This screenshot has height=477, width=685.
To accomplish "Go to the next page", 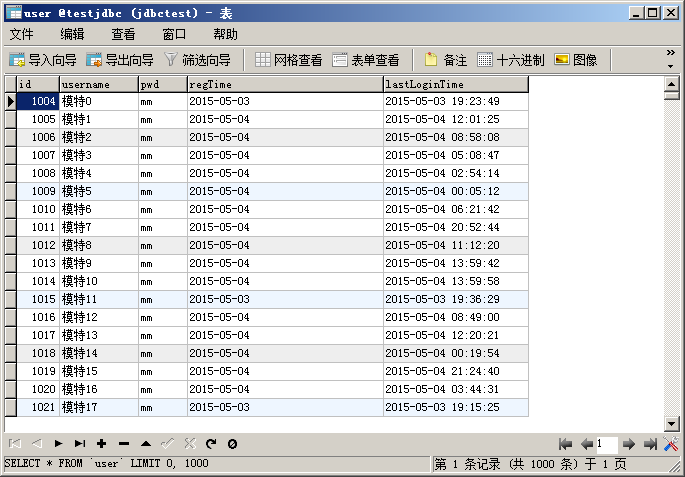I will pos(629,445).
